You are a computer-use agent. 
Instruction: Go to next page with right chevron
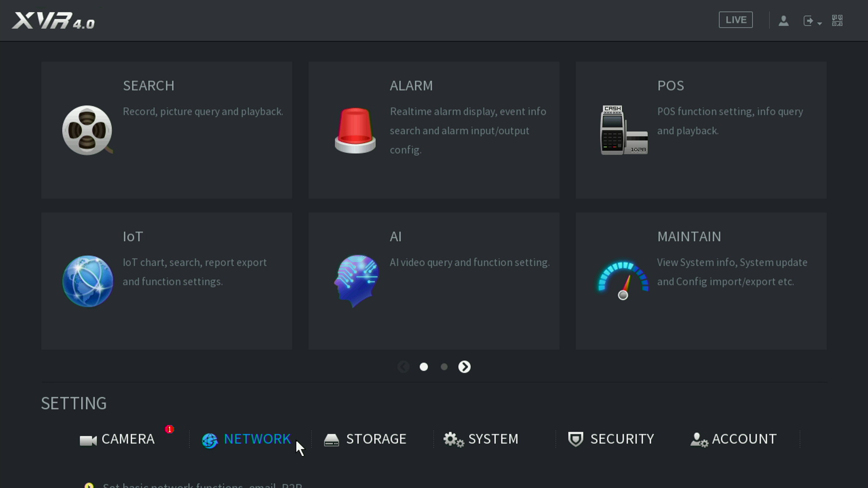[464, 367]
